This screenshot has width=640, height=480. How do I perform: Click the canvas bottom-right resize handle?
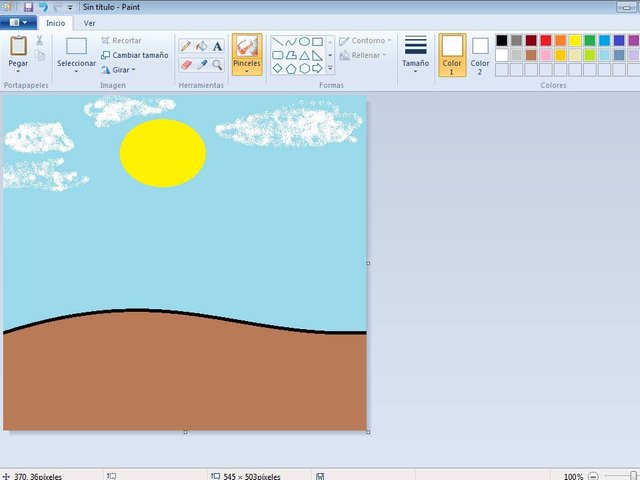coord(368,432)
